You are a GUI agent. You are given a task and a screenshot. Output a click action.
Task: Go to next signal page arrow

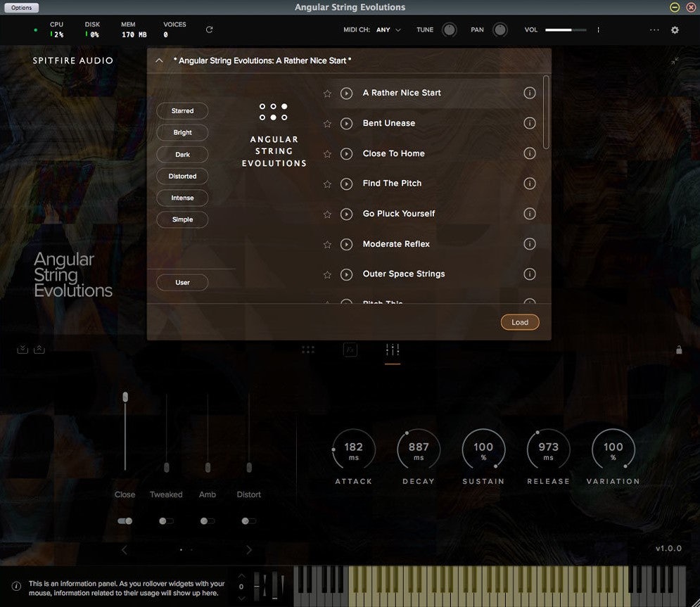tap(249, 550)
